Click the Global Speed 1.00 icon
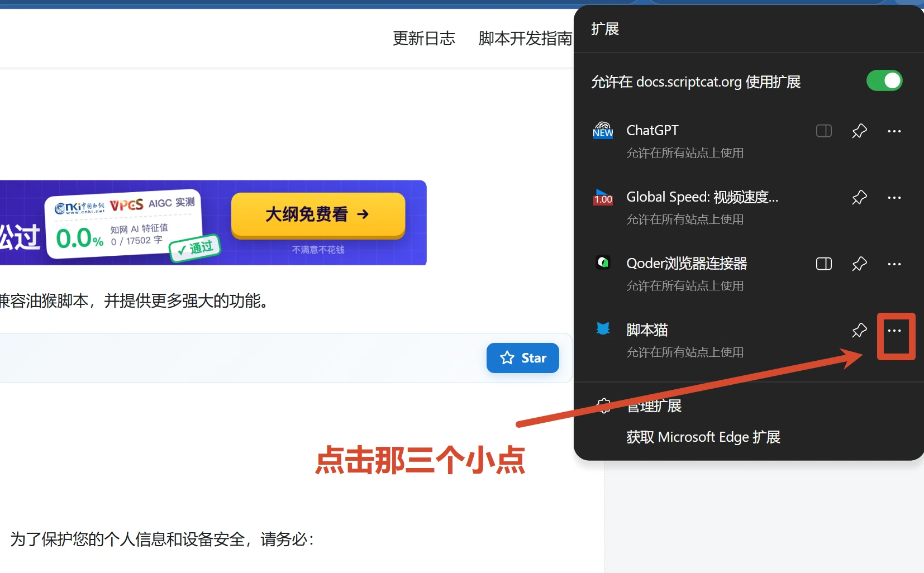 click(603, 197)
